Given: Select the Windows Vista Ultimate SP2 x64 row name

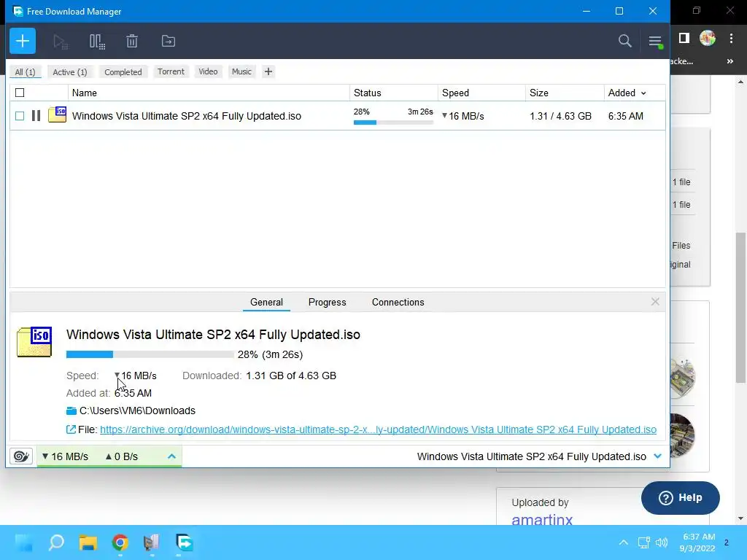Looking at the screenshot, I should [186, 116].
